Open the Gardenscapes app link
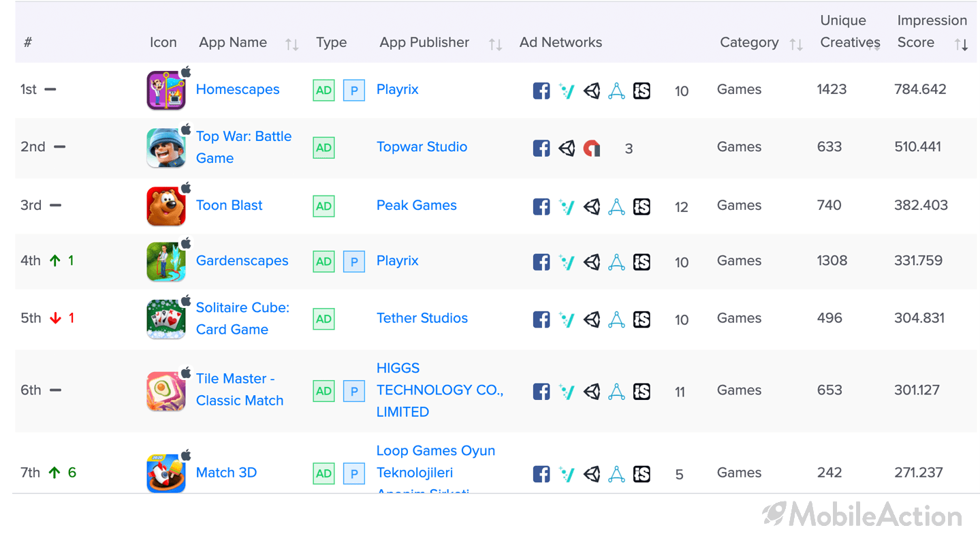 [x=242, y=261]
